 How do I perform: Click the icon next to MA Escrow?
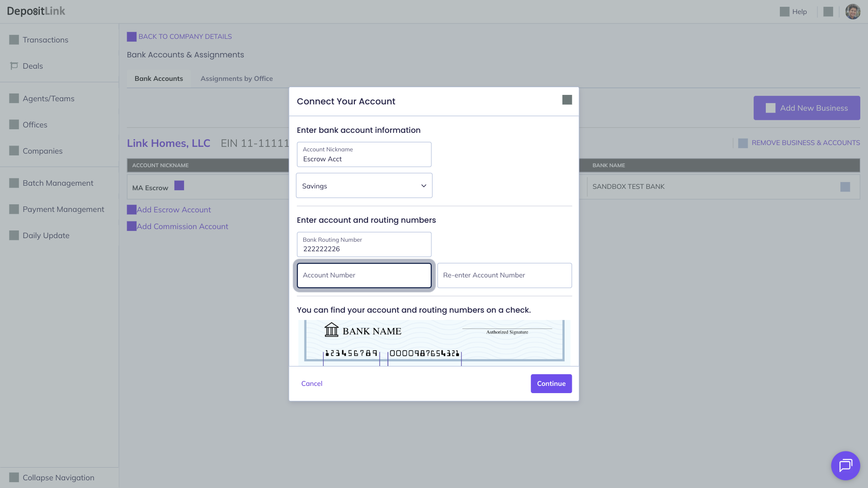click(x=179, y=186)
